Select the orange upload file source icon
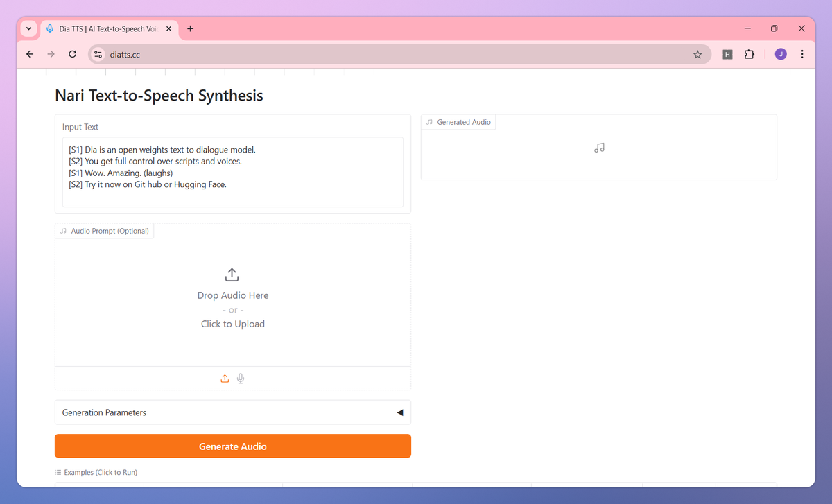The width and height of the screenshot is (832, 504). click(225, 379)
